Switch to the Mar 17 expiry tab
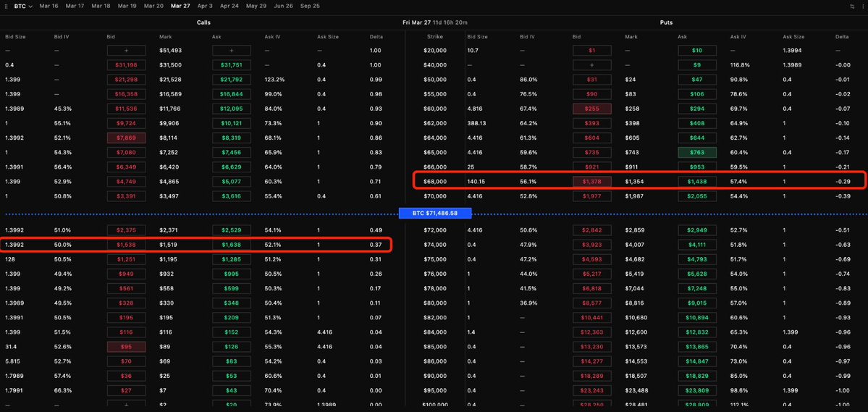 click(75, 6)
